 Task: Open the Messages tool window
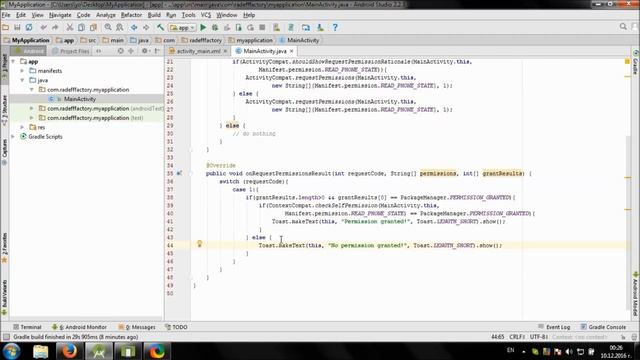pos(137,327)
